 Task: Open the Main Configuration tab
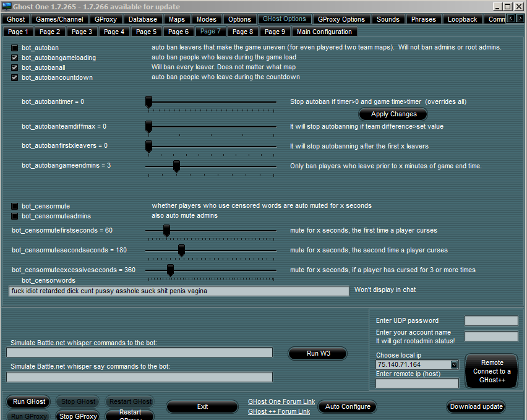point(324,32)
